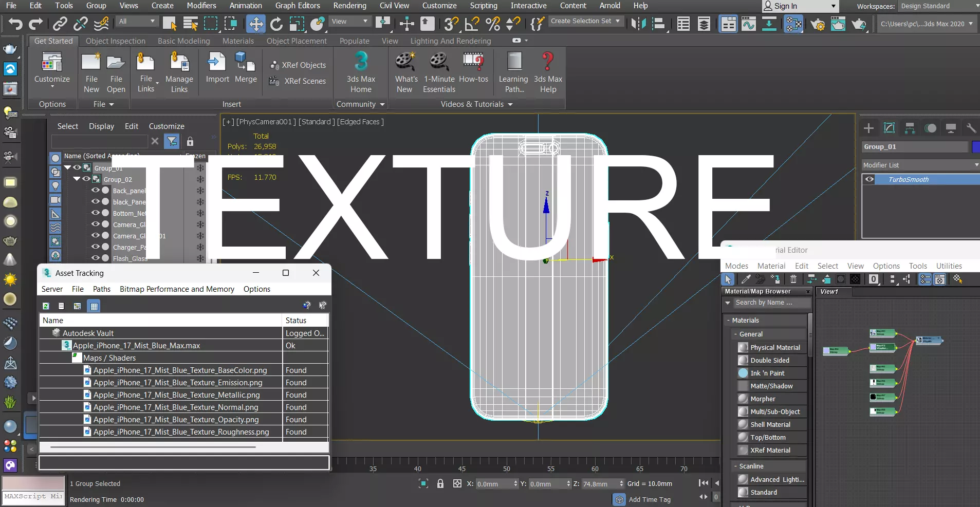Activate the Select and Move tool
Image resolution: width=980 pixels, height=507 pixels.
(255, 24)
